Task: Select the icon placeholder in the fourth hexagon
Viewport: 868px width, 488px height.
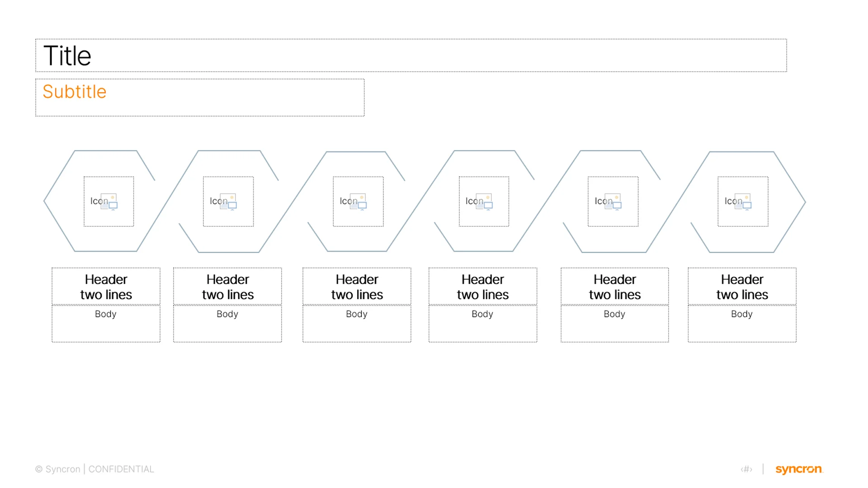Action: (x=484, y=202)
